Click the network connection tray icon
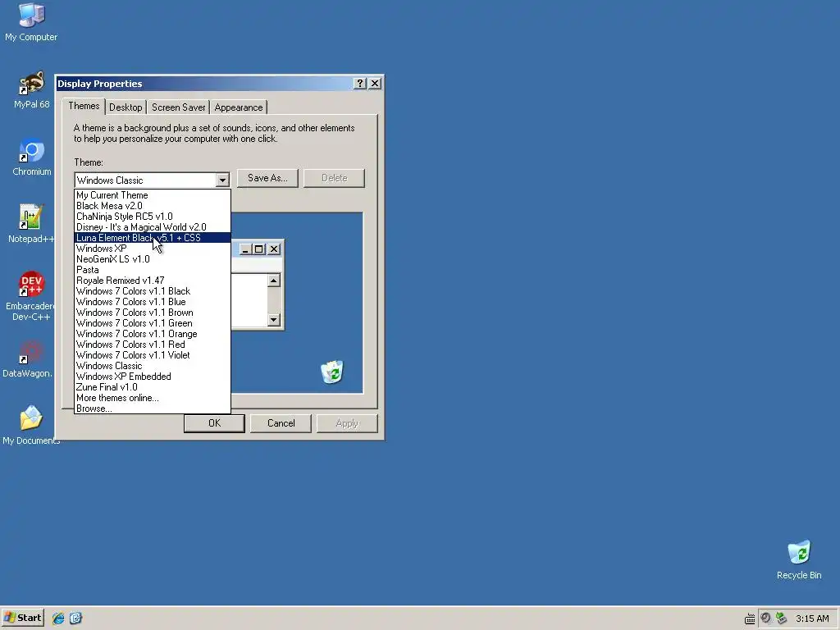The height and width of the screenshot is (630, 840). (781, 619)
